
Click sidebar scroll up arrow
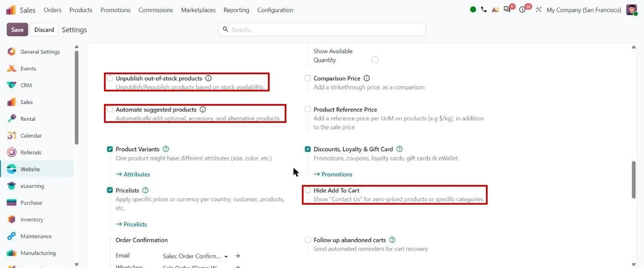tap(76, 47)
